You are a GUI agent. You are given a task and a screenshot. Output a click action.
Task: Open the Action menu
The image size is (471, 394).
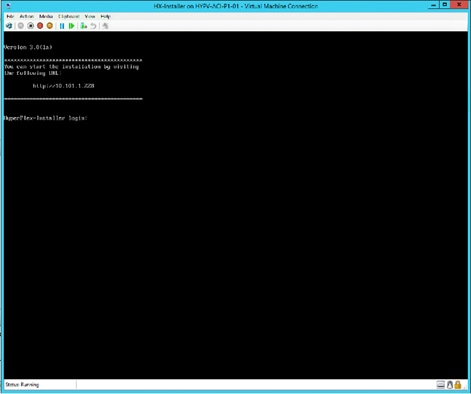pyautogui.click(x=27, y=16)
